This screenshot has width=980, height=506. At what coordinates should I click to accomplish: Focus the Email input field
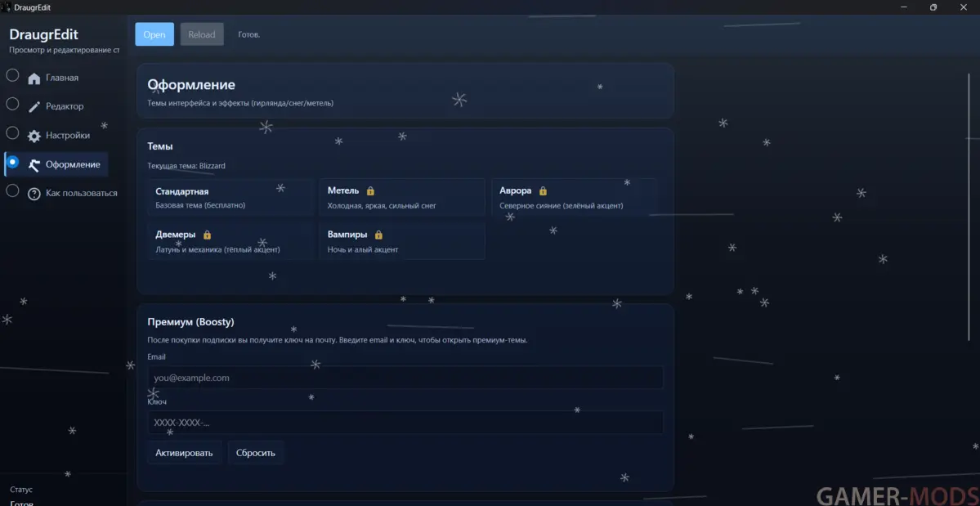tap(405, 378)
